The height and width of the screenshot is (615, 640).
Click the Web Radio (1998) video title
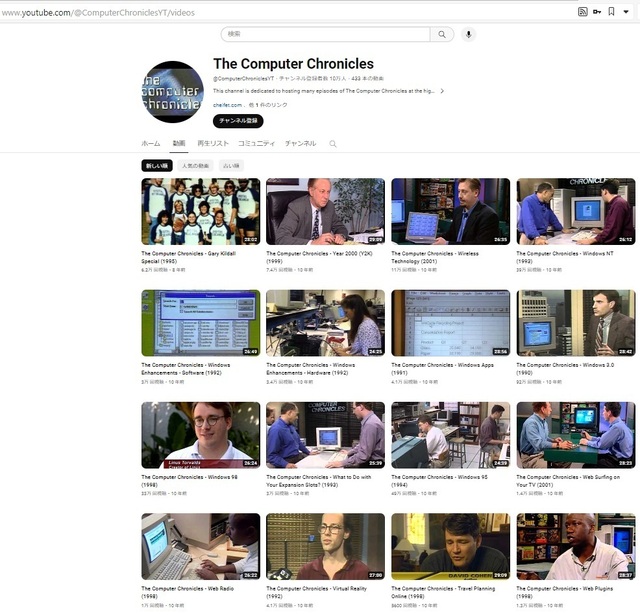188,593
